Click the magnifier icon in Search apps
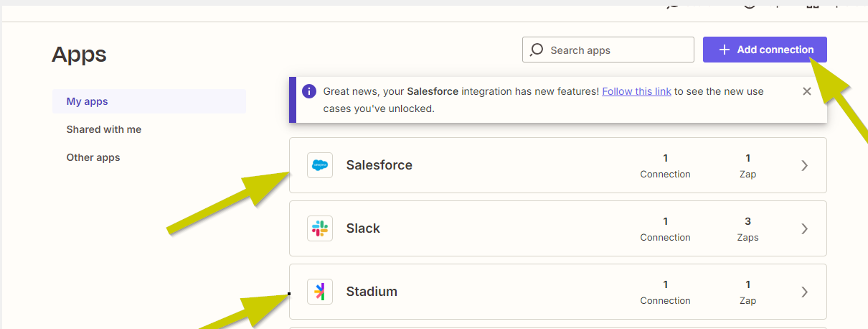Image resolution: width=868 pixels, height=329 pixels. [537, 50]
